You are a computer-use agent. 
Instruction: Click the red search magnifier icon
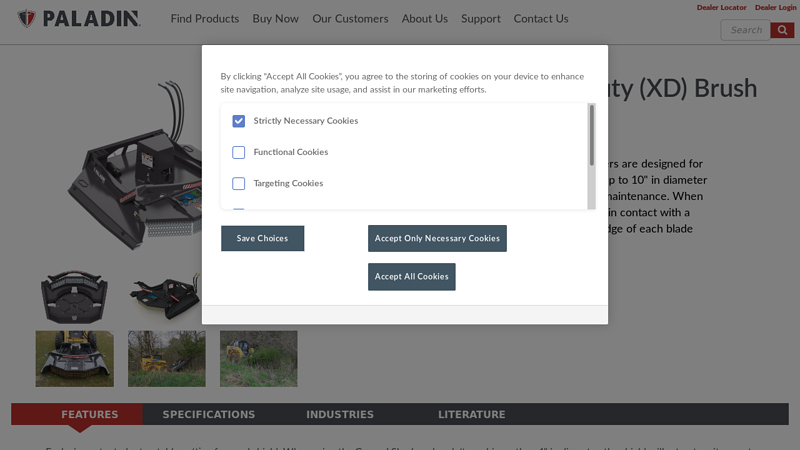(x=782, y=30)
